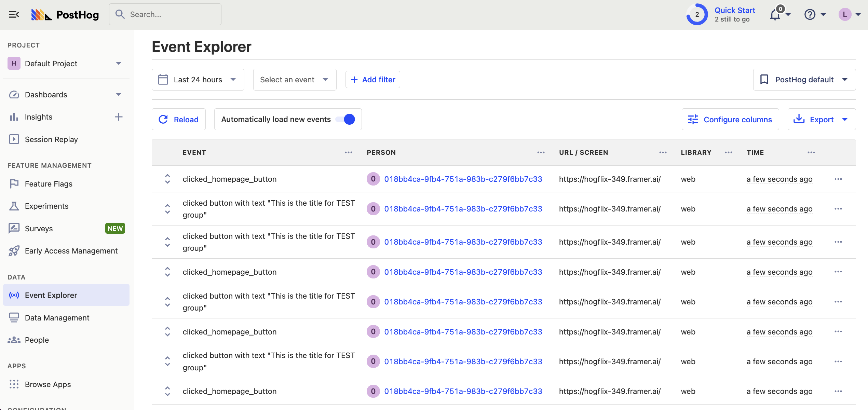Screen dimensions: 868x410
Task: Expand the first clicked_homepage_button event row
Action: (167, 179)
